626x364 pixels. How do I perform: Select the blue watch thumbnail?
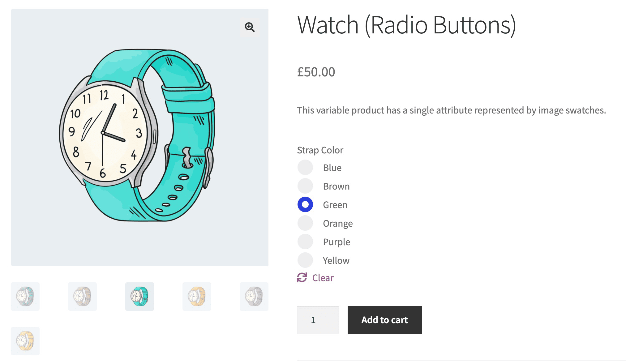point(25,296)
